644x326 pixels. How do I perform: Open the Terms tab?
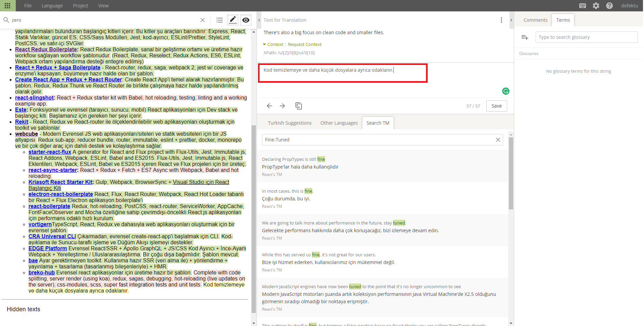pyautogui.click(x=563, y=20)
